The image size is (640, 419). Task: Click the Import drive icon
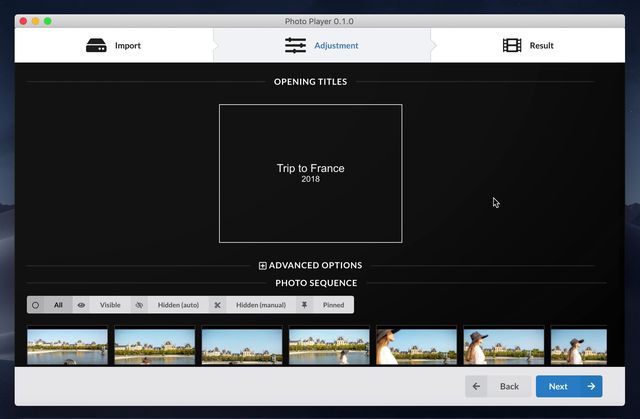(x=96, y=45)
